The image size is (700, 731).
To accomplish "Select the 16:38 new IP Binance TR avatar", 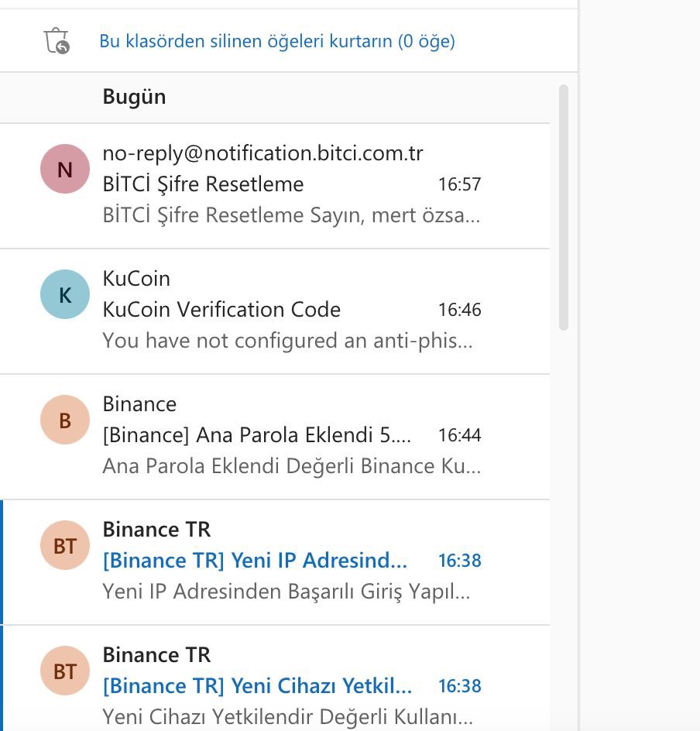I will (65, 545).
